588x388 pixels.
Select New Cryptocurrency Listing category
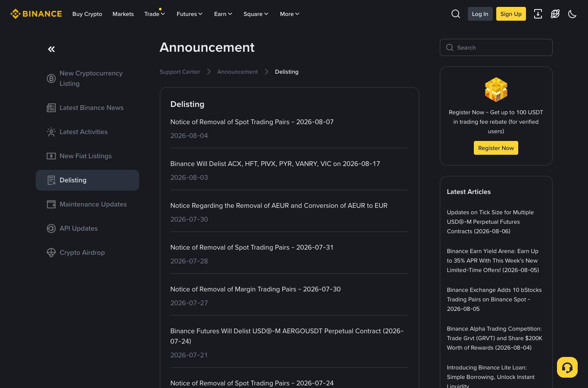click(x=87, y=78)
